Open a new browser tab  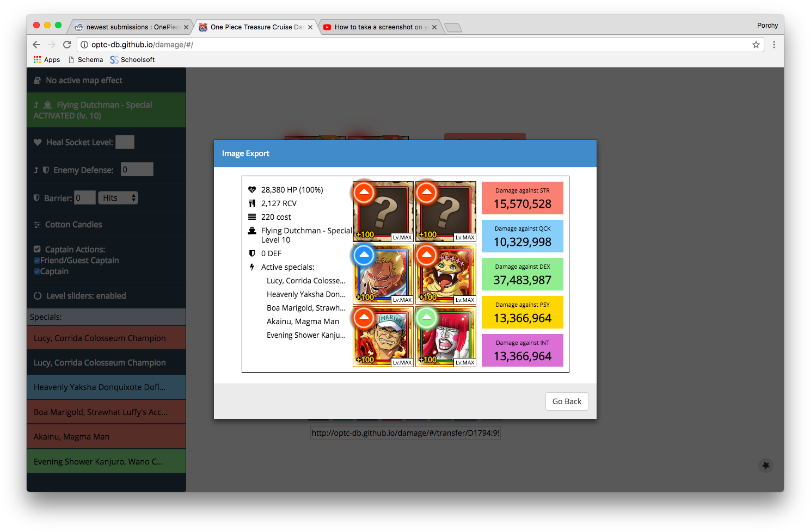click(x=453, y=28)
